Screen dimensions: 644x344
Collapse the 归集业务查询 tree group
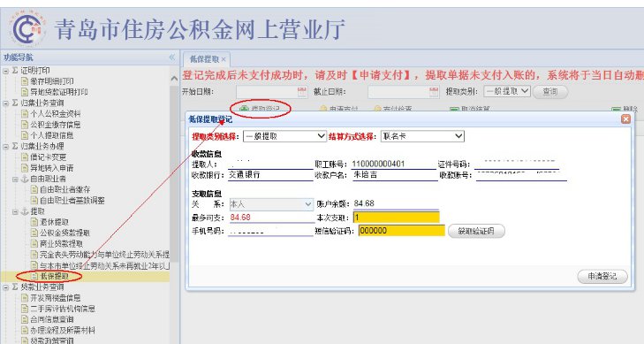click(6, 103)
